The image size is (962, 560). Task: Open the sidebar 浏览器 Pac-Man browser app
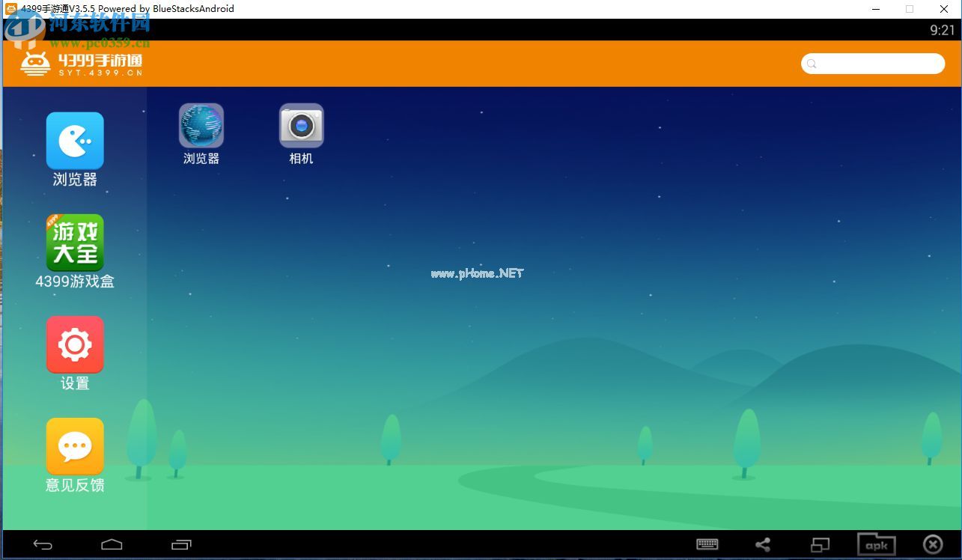pyautogui.click(x=75, y=141)
